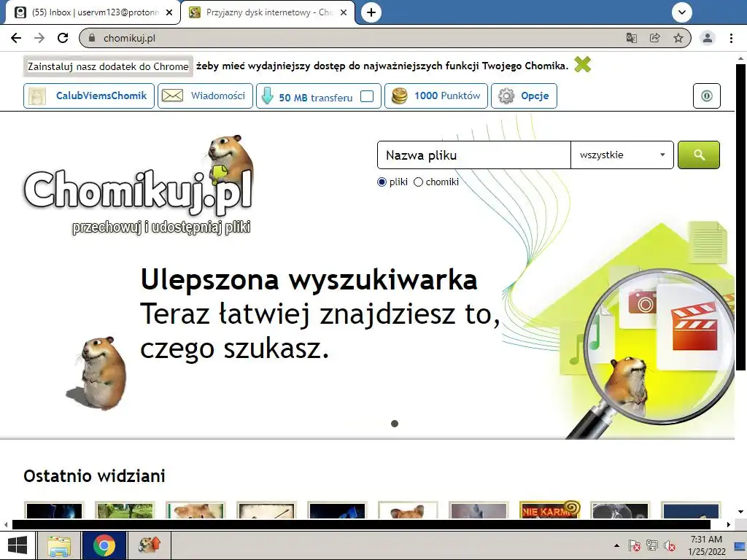
Task: Click the 50 MB transferu button
Action: [319, 96]
